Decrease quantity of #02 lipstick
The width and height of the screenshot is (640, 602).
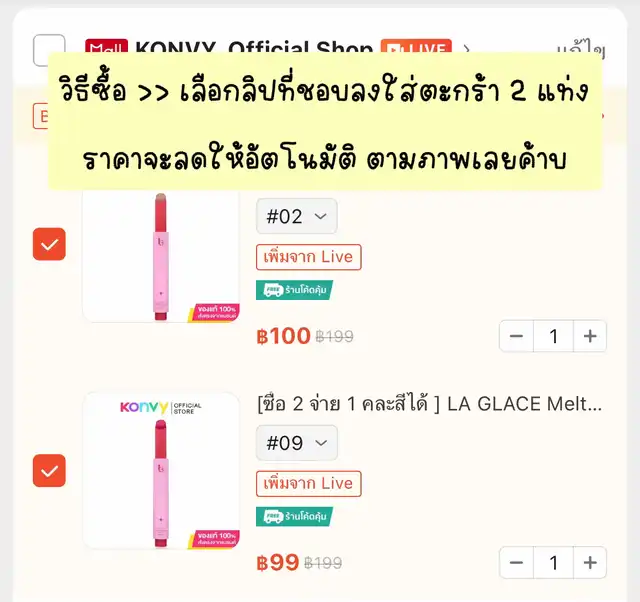[x=516, y=336]
